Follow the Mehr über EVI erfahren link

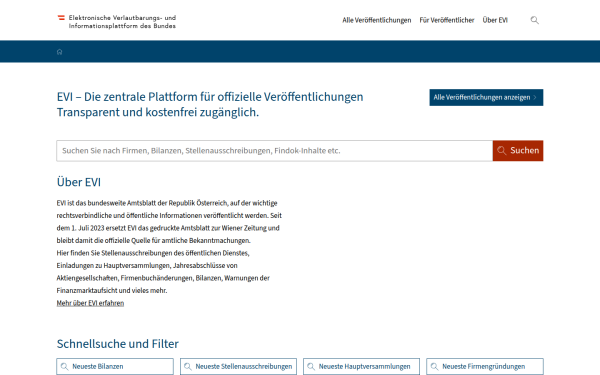(x=90, y=303)
